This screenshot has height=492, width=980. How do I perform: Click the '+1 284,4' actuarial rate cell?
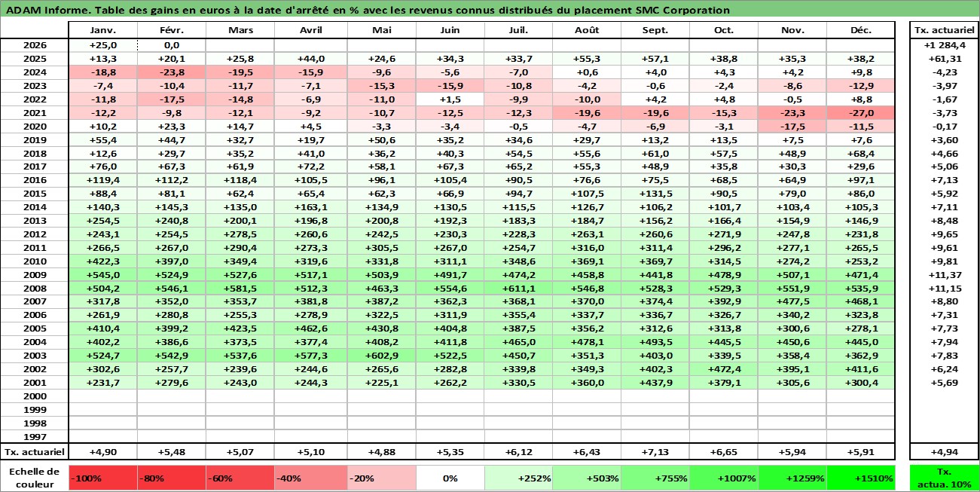tap(945, 45)
